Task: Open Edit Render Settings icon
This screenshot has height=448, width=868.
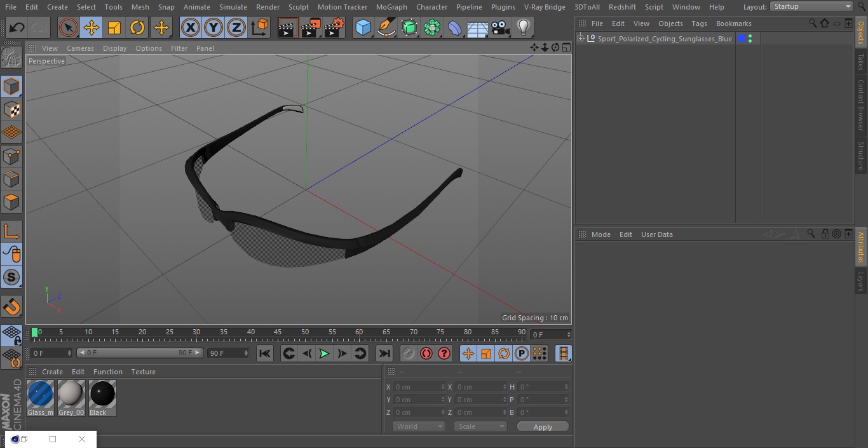Action: [334, 27]
